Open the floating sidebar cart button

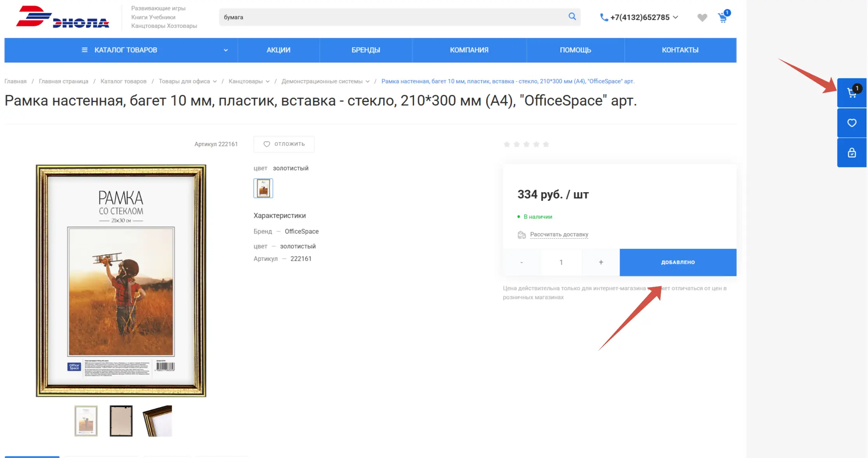click(x=852, y=93)
